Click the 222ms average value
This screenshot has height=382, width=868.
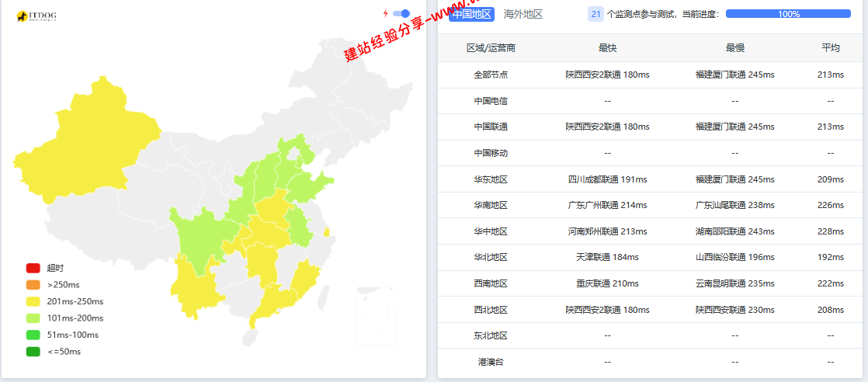tap(831, 283)
